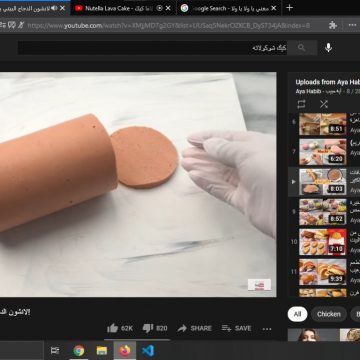Open File Explorer from the taskbar
Screen dimensions: 360x360
click(x=102, y=351)
